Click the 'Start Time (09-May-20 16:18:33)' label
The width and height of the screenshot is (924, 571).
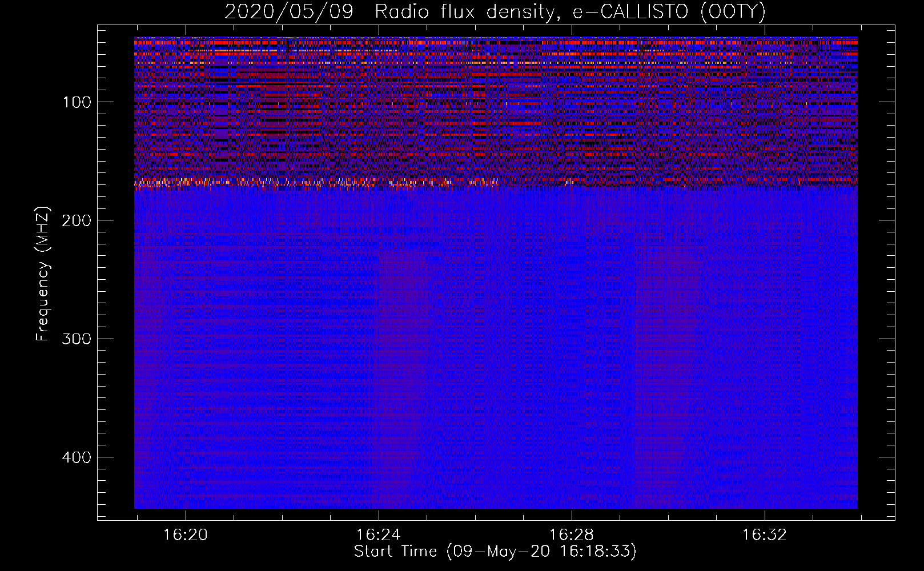click(495, 552)
